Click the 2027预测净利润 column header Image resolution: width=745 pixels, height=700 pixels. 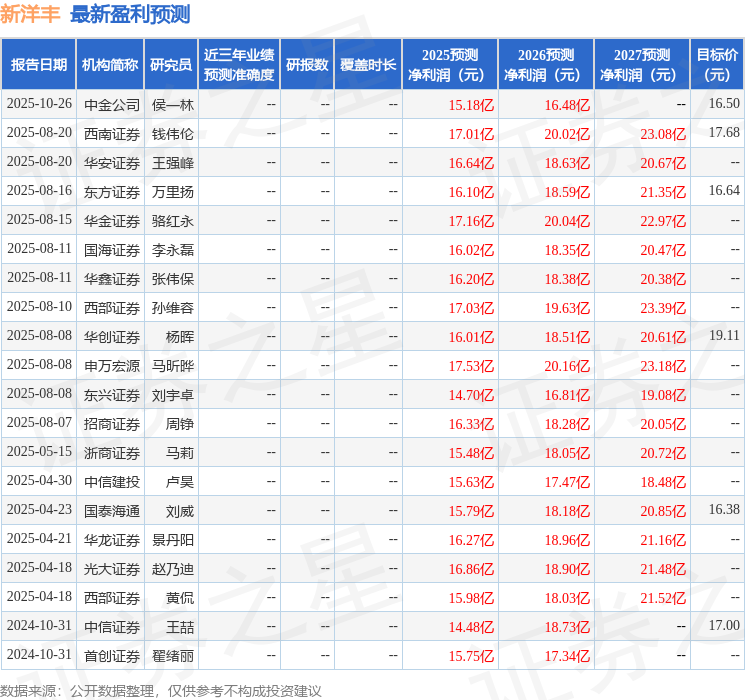point(642,65)
